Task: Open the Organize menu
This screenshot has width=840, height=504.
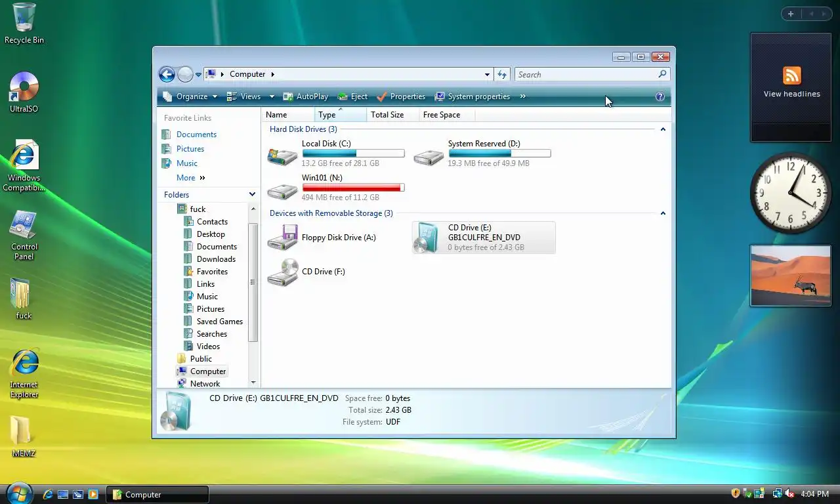Action: 190,96
